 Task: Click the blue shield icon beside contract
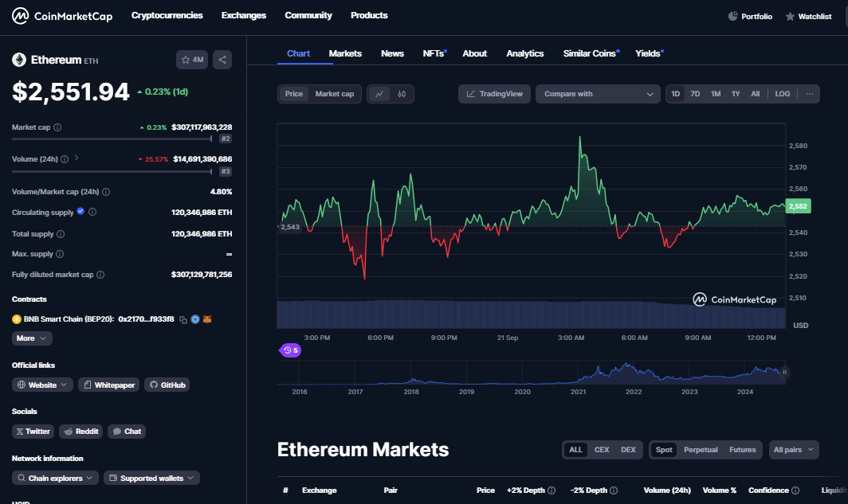click(x=195, y=319)
